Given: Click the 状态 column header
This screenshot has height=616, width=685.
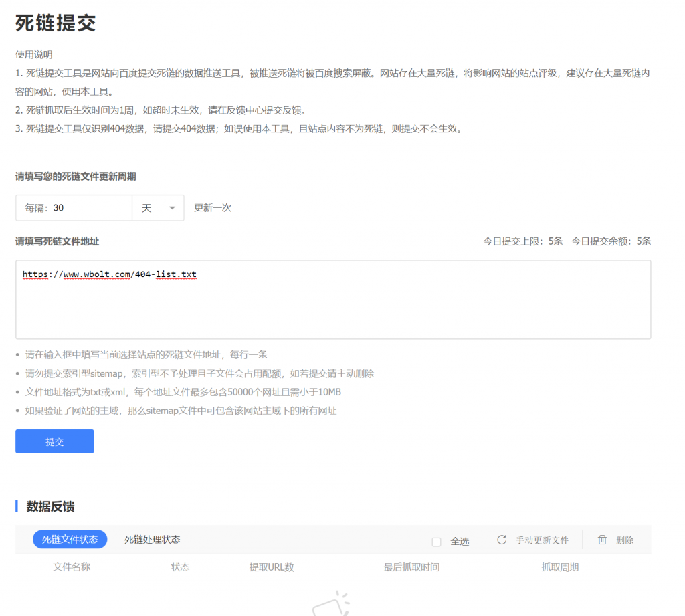Looking at the screenshot, I should [181, 567].
